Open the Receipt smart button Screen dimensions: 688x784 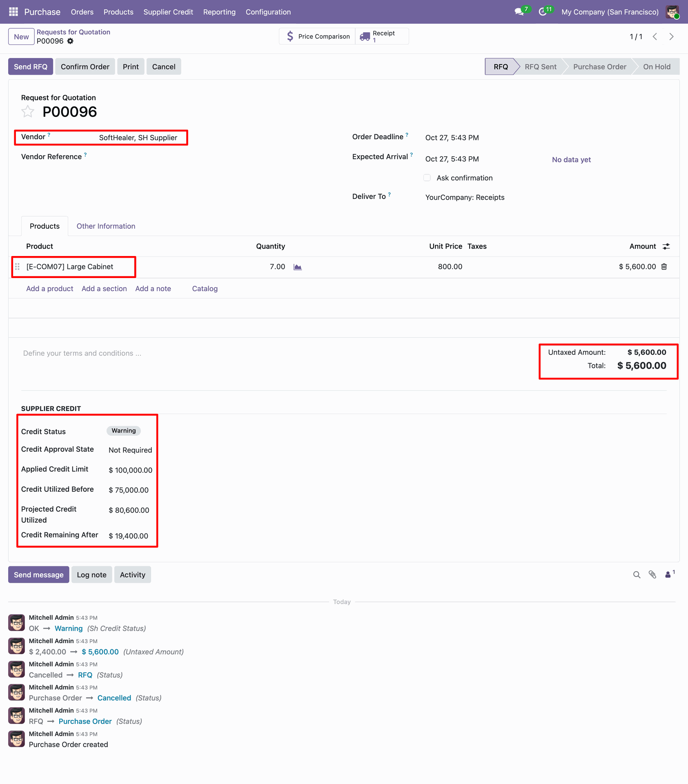pyautogui.click(x=382, y=36)
